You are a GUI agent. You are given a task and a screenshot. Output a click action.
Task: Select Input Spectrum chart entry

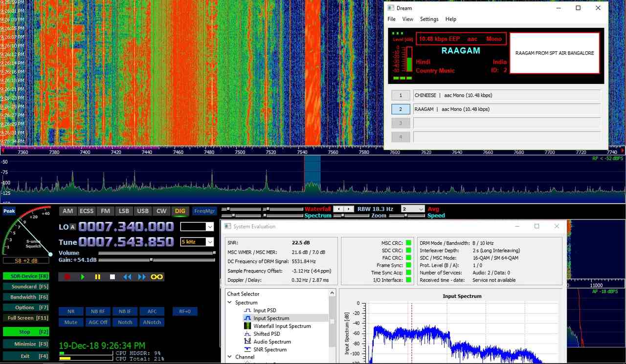(271, 318)
